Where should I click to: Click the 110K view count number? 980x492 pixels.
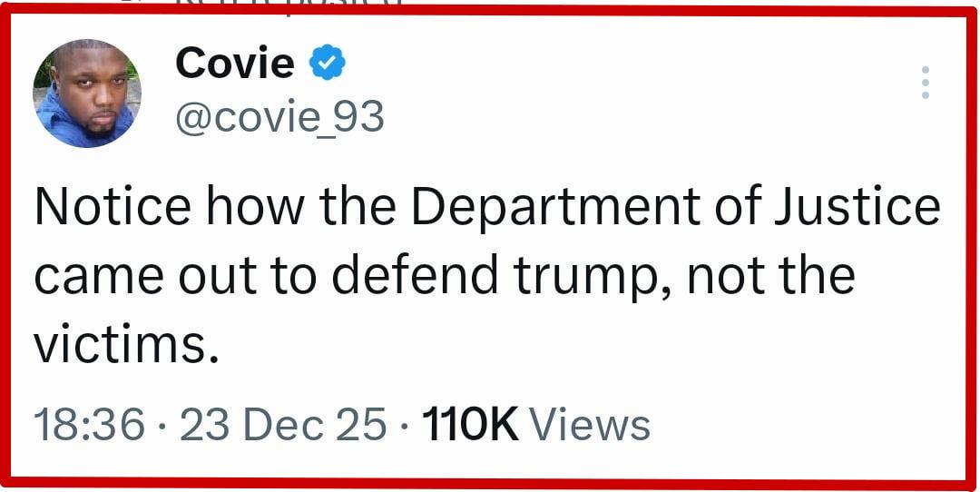click(x=470, y=425)
